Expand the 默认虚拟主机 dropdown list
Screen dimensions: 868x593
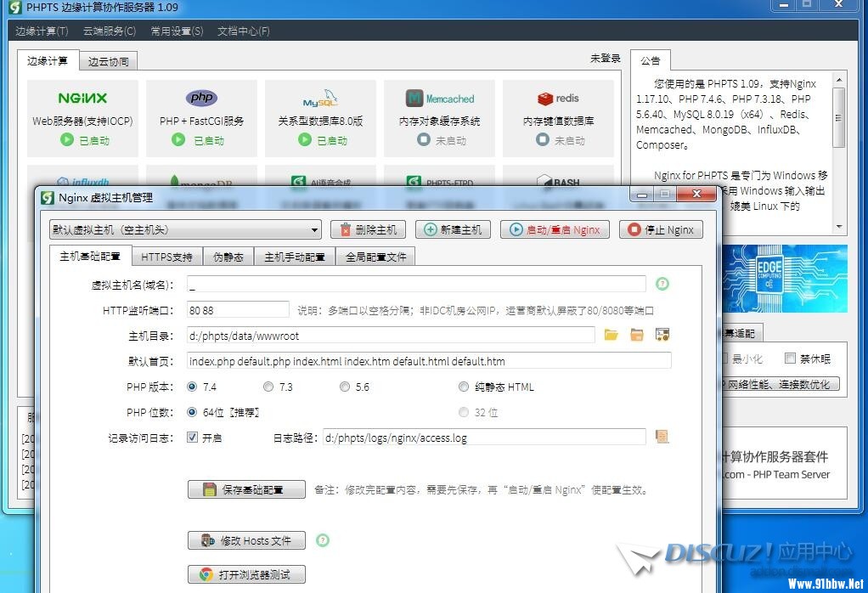click(x=315, y=230)
